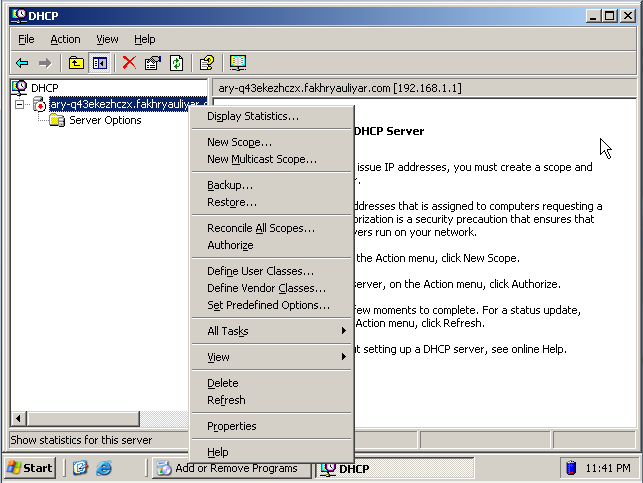The height and width of the screenshot is (483, 643).
Task: Click the Show Desktop Quick Launch icon
Action: coord(80,468)
